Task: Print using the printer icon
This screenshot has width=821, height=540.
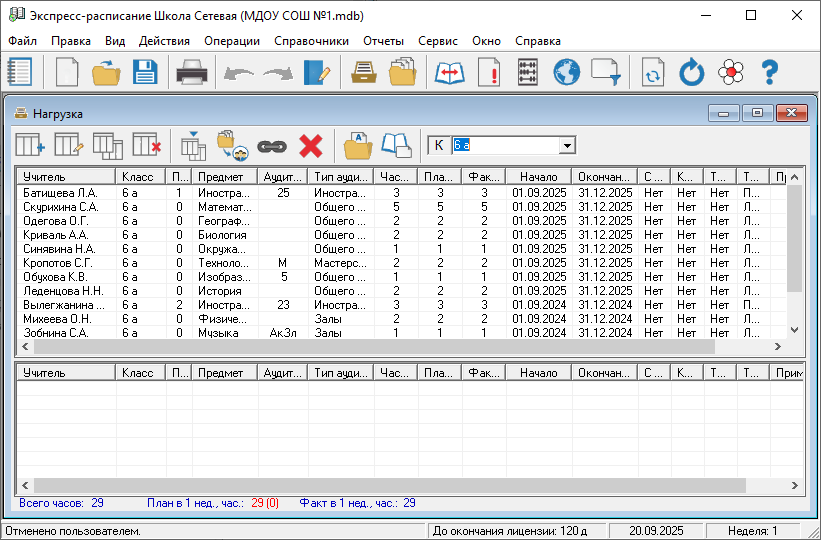Action: (x=192, y=72)
